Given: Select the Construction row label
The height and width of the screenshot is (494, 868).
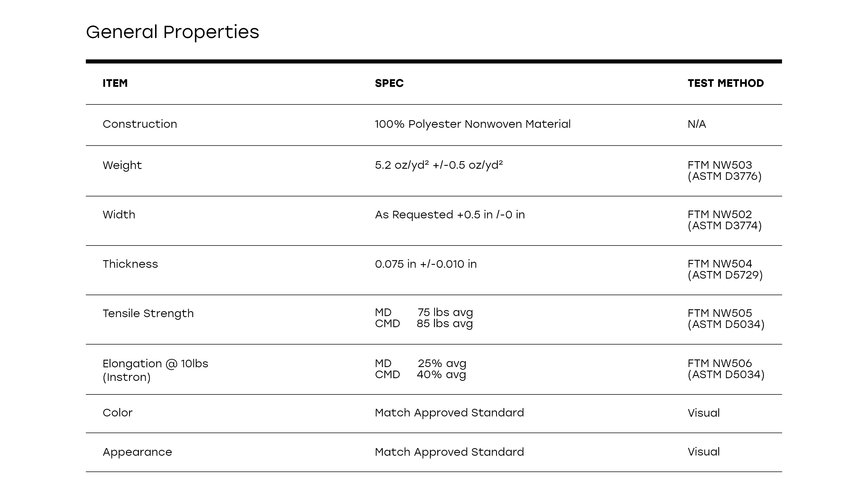Looking at the screenshot, I should coord(140,124).
